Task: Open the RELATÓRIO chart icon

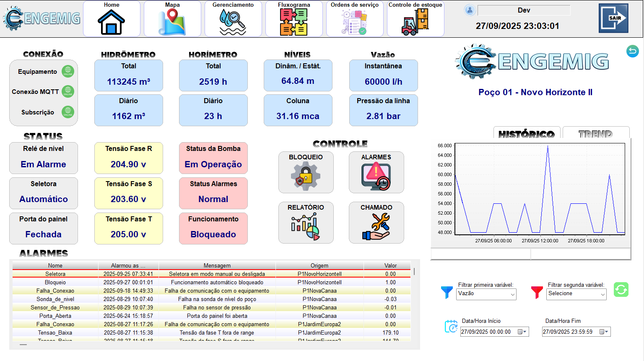Action: [x=306, y=227]
